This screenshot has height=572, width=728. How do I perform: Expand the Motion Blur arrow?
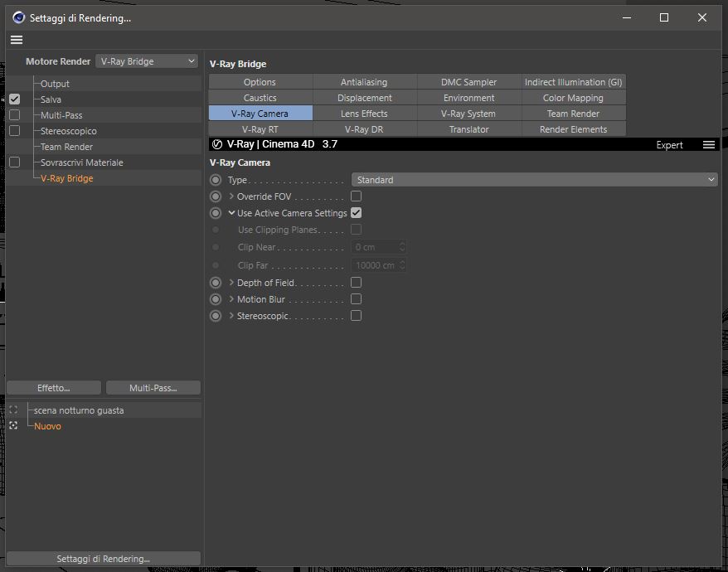(231, 299)
